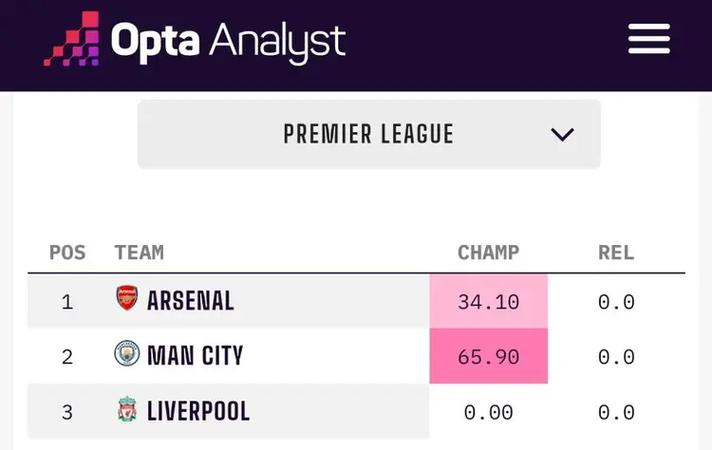
Task: Sort table by POS column
Action: [x=67, y=252]
